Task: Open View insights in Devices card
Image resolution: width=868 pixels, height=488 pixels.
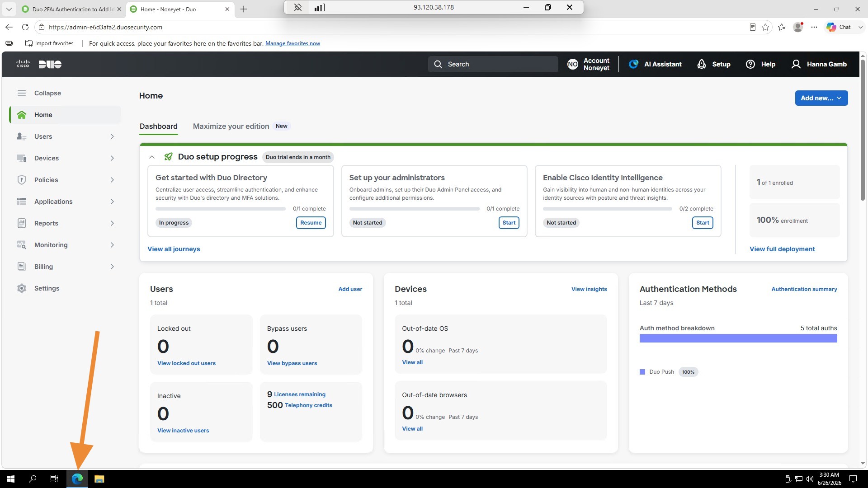Action: pos(589,289)
